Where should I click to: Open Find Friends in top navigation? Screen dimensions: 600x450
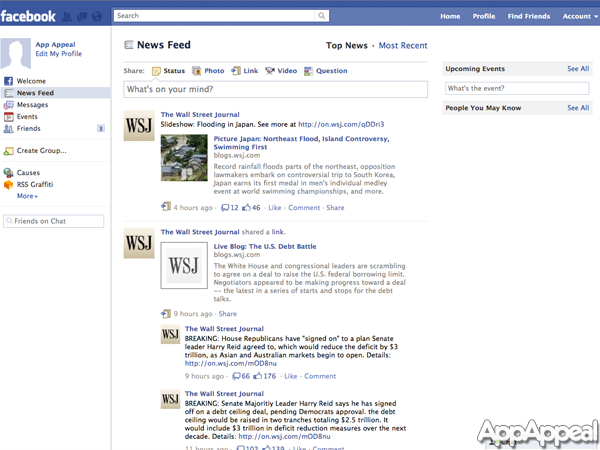[529, 16]
